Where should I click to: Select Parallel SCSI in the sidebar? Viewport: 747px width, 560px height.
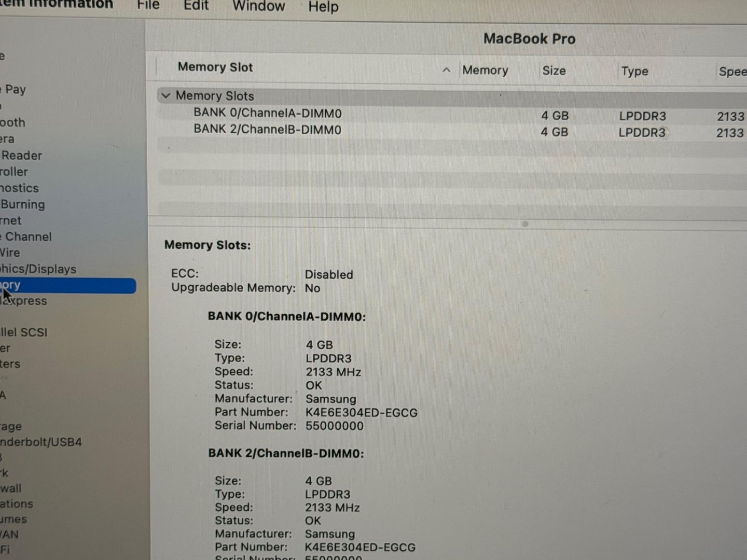24,332
